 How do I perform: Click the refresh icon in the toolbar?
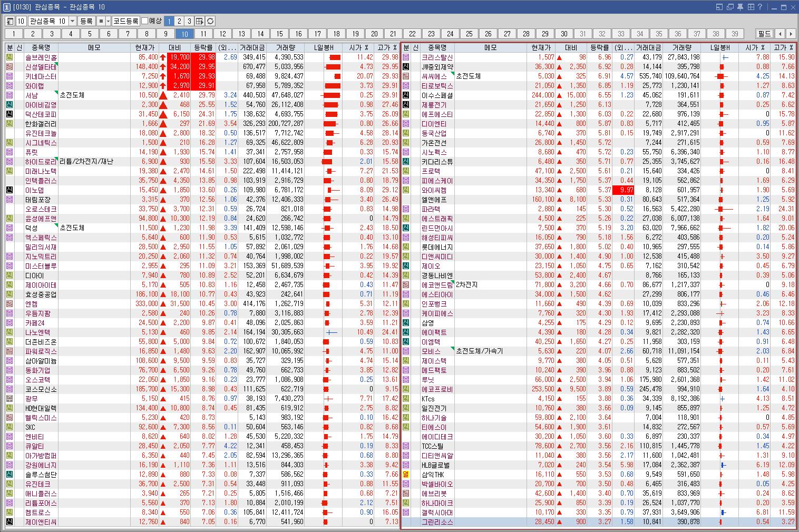click(210, 21)
